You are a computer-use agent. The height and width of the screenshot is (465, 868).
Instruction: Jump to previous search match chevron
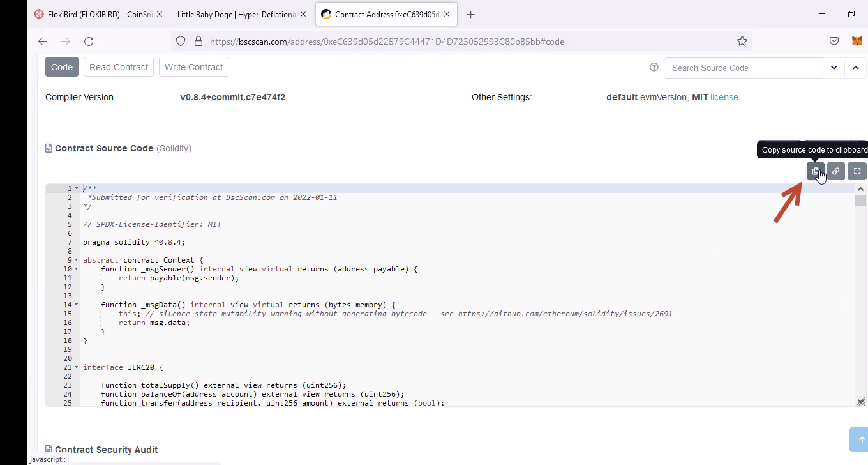(855, 68)
